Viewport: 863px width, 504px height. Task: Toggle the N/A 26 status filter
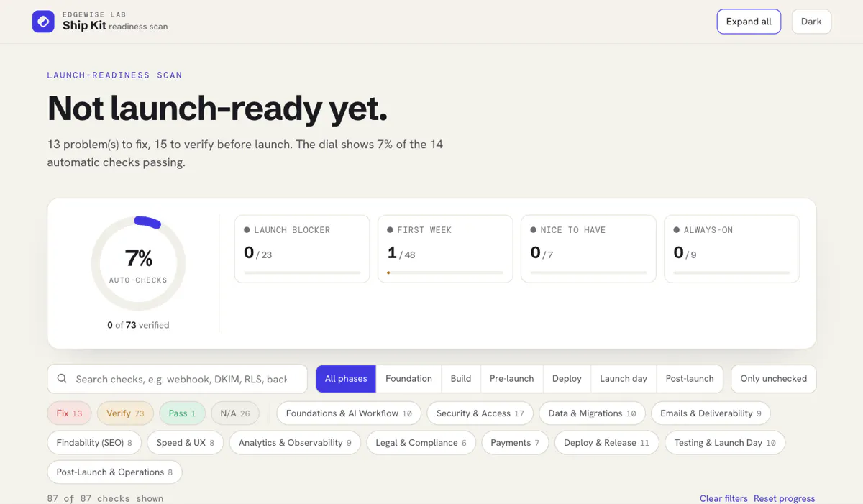(235, 413)
